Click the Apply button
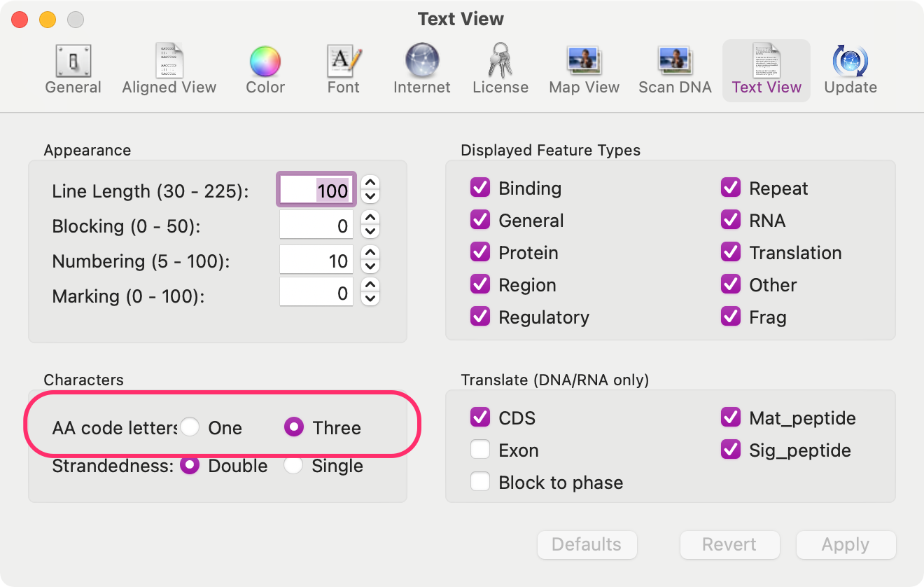 tap(846, 545)
